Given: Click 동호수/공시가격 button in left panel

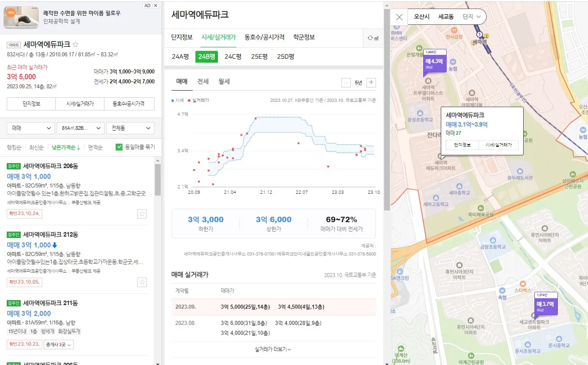Looking at the screenshot, I should pyautogui.click(x=129, y=104).
